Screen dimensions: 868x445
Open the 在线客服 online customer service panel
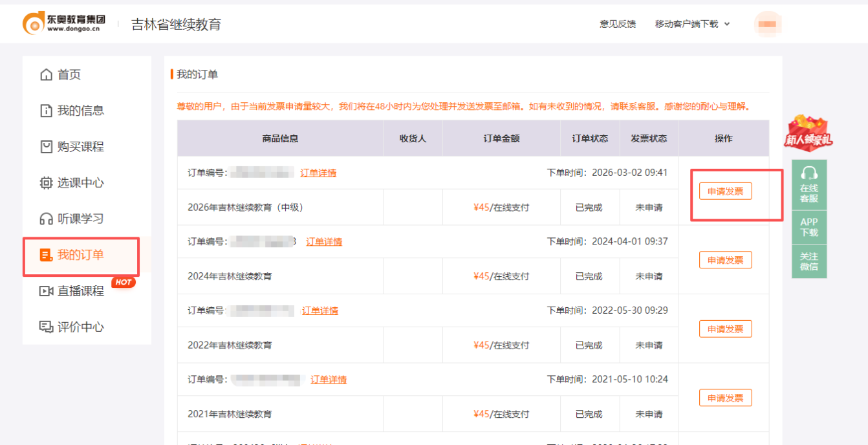(809, 188)
